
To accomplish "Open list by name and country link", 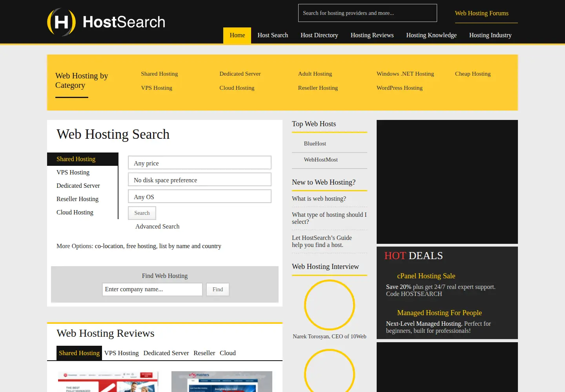I will point(190,246).
